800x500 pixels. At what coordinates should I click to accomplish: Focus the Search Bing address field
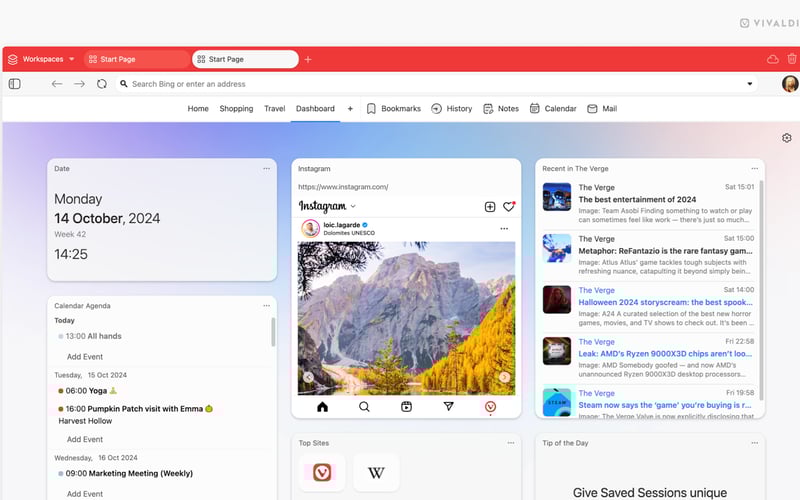[436, 84]
